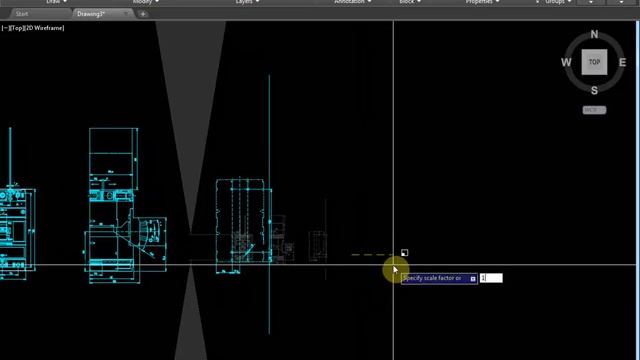Rotate view to West on ViewCube compass

tap(566, 62)
